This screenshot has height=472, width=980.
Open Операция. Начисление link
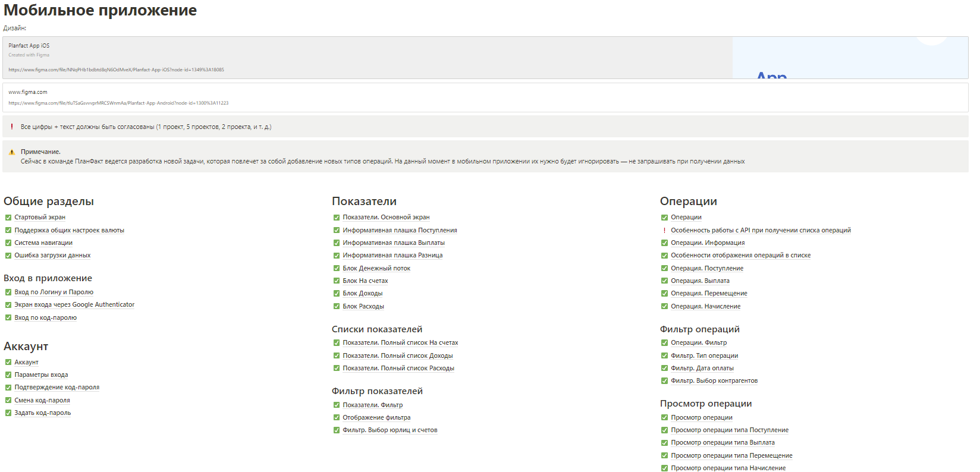(x=706, y=307)
